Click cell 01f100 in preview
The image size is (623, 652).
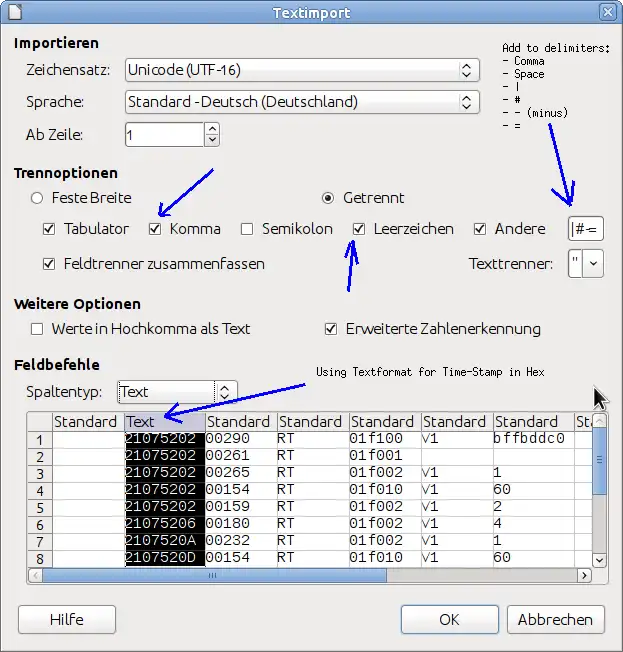tap(385, 439)
